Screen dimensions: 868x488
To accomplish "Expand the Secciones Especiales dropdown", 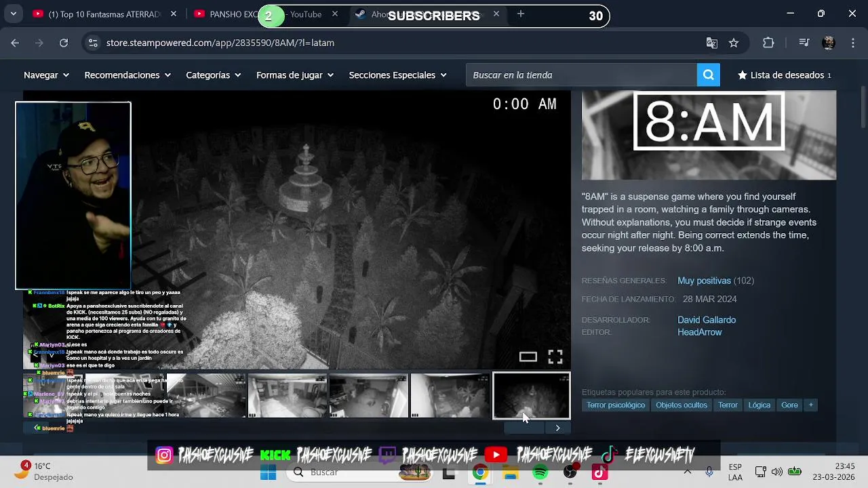I will tap(398, 75).
